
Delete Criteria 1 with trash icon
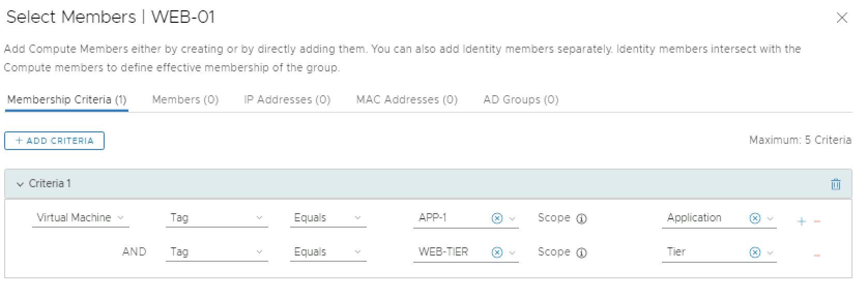(835, 184)
